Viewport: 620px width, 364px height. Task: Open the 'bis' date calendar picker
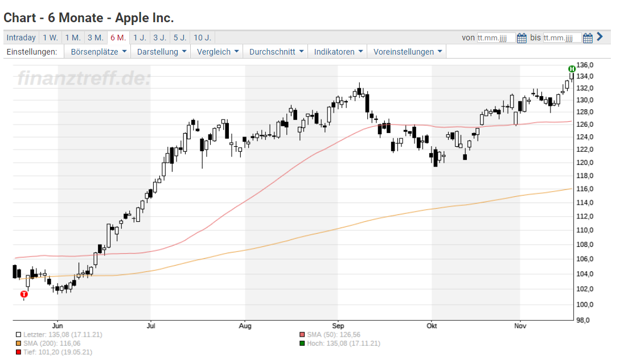click(x=588, y=38)
